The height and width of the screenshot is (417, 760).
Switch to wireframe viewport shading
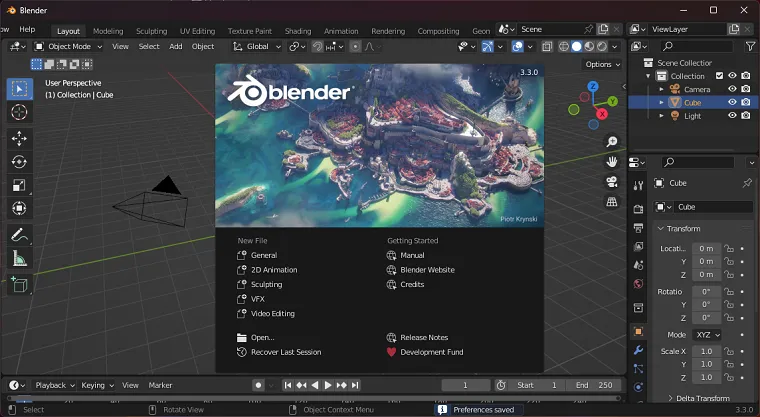[x=564, y=47]
